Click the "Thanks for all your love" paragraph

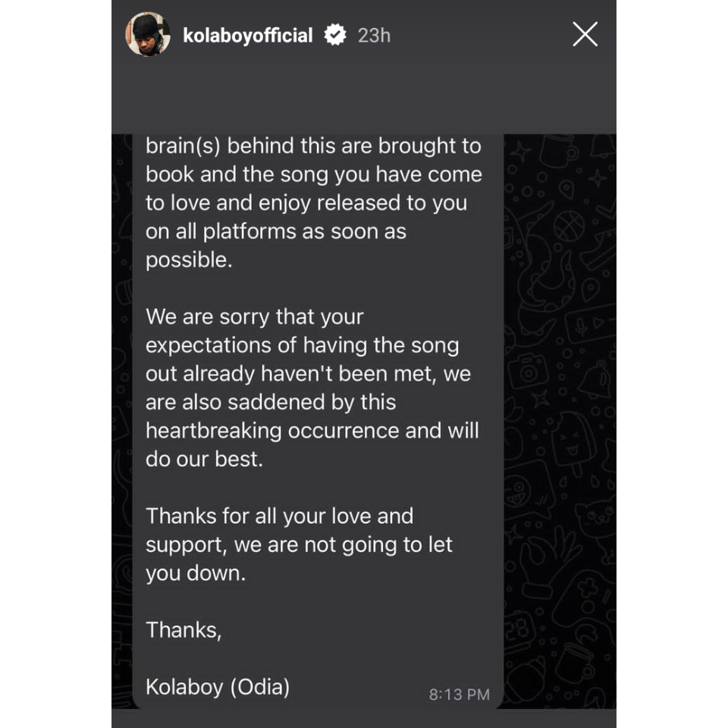299,544
